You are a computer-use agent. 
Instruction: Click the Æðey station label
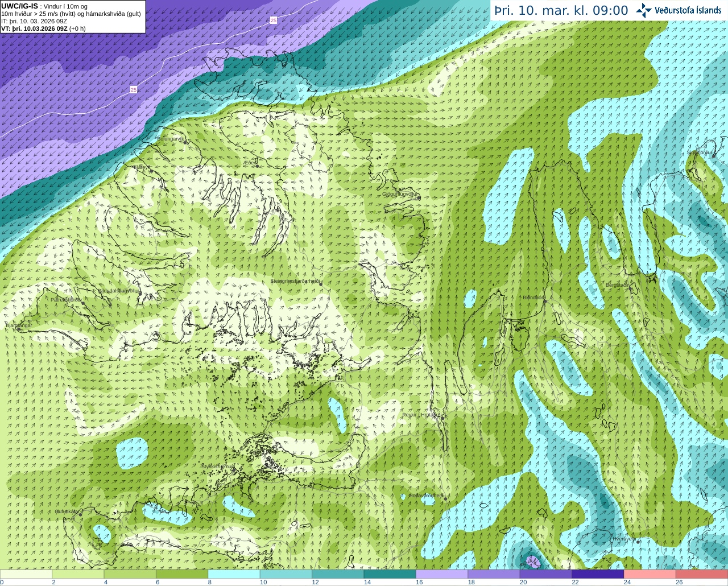(250, 163)
